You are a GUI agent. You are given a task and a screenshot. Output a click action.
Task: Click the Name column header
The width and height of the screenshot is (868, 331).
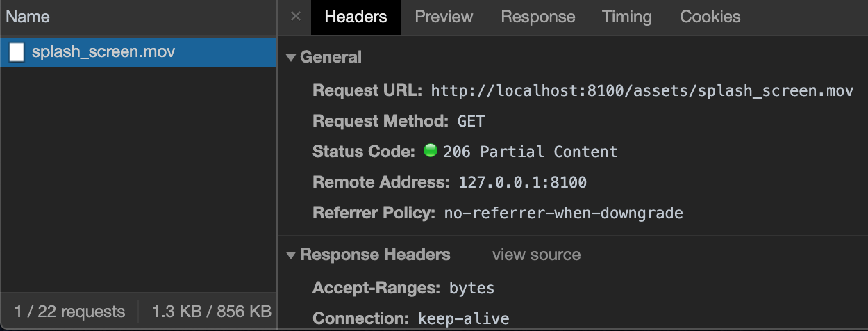[x=28, y=17]
